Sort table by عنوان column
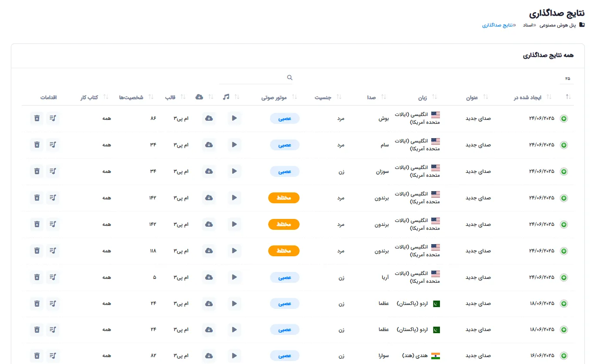 coord(477,97)
